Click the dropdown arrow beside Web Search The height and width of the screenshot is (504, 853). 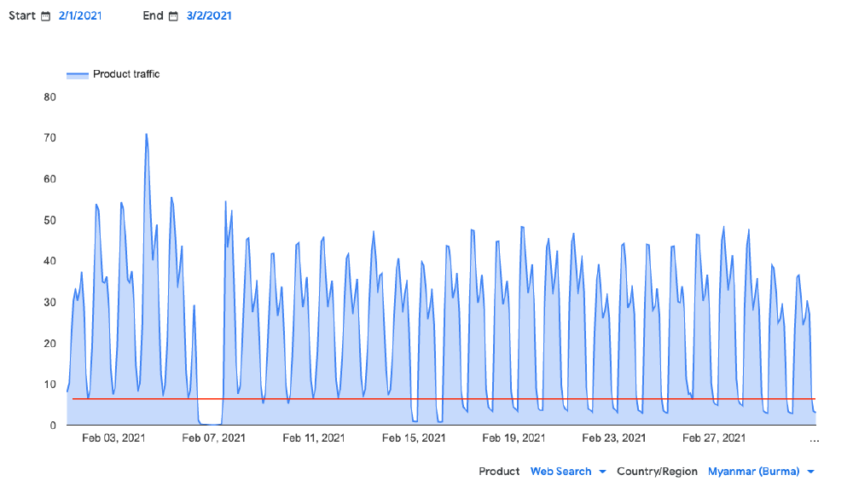(x=602, y=471)
